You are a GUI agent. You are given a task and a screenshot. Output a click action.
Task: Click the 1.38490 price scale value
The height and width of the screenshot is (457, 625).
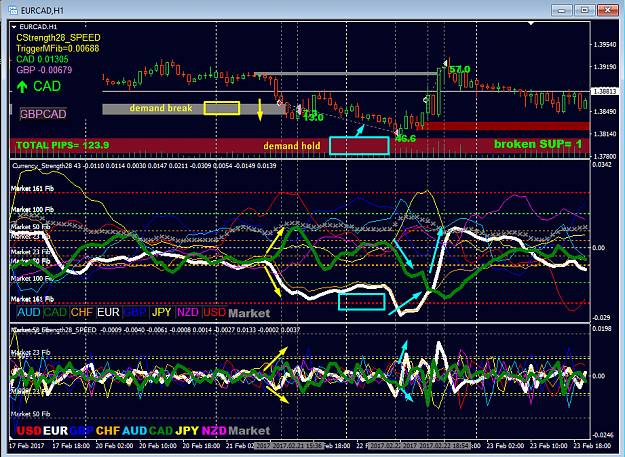605,112
